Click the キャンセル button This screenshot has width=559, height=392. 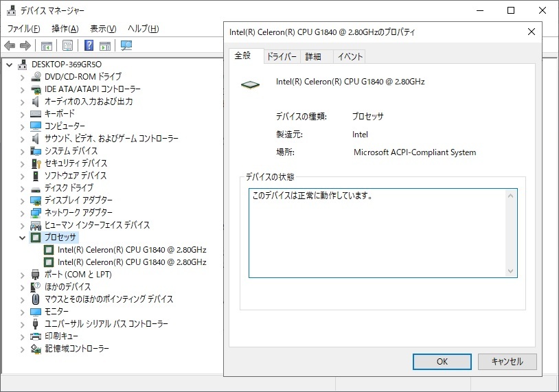pyautogui.click(x=507, y=362)
